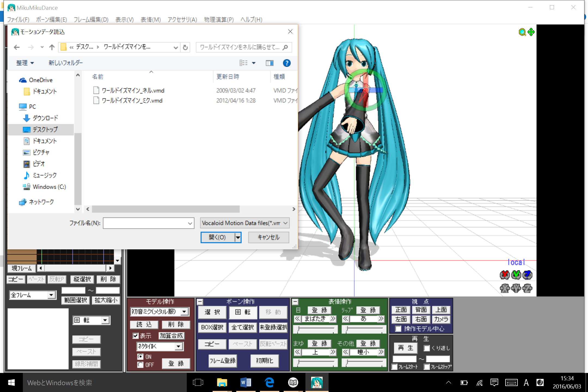This screenshot has height=392, width=588.
Task: Click the blue Z axis rotation icon
Action: coord(528,275)
